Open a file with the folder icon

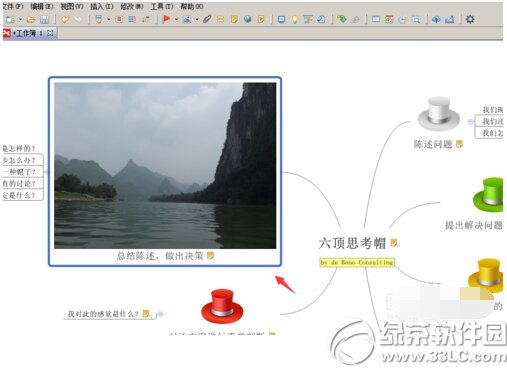31,20
